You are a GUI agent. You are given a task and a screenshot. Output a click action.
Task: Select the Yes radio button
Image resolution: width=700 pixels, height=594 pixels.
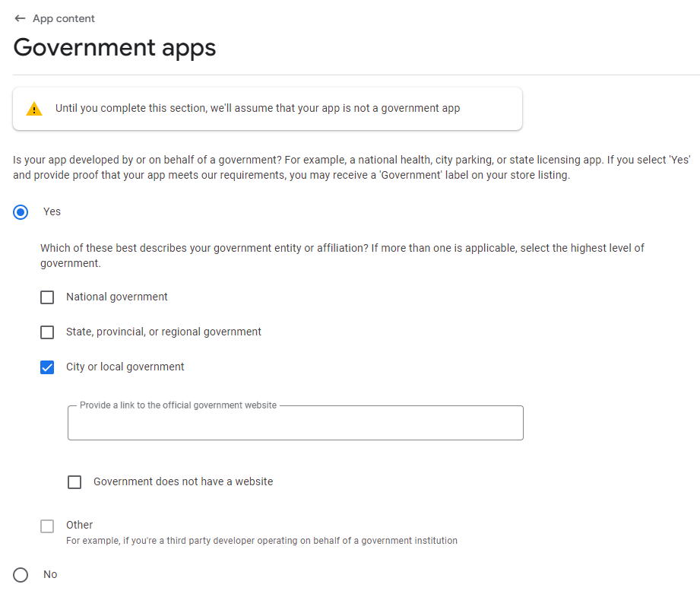point(21,212)
